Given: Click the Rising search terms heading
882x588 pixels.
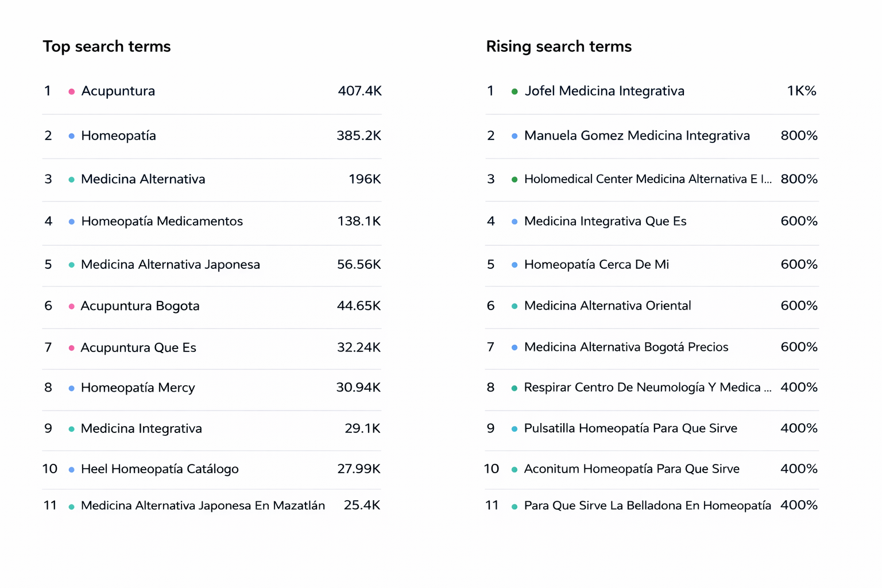Looking at the screenshot, I should point(558,47).
